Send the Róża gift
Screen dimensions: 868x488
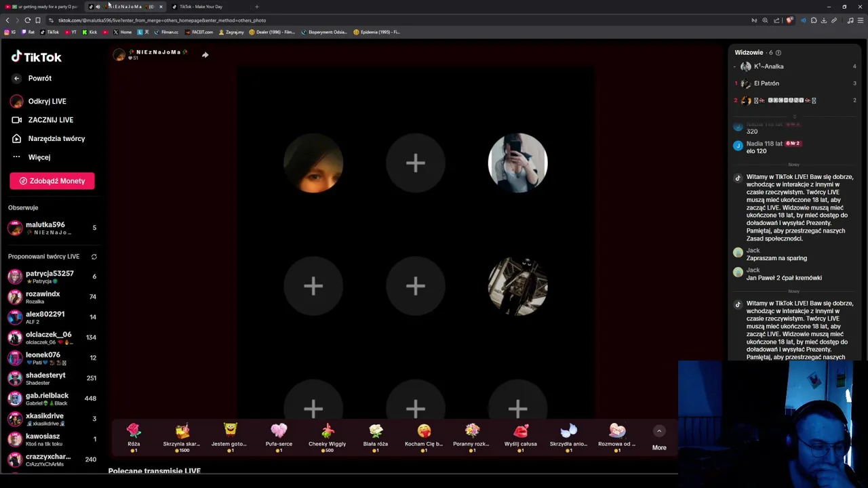(x=134, y=437)
